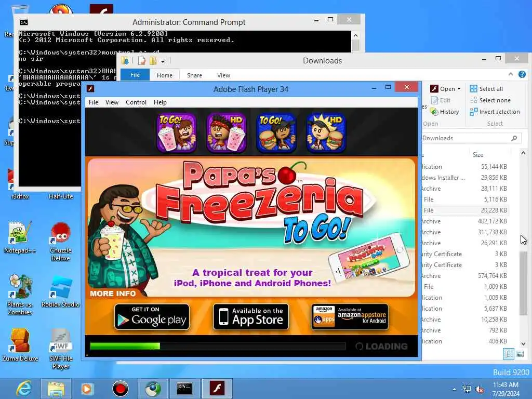Select the file row sized 55,144 KB
The width and height of the screenshot is (532, 399).
coord(465,167)
